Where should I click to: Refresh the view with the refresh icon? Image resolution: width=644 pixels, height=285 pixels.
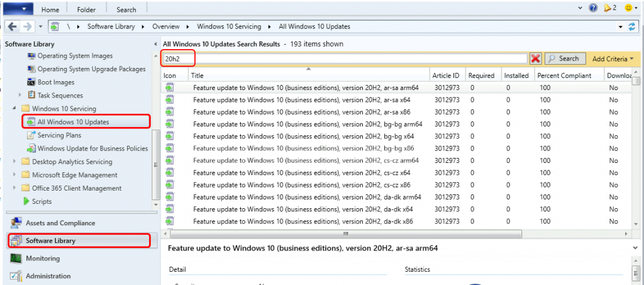pos(631,26)
